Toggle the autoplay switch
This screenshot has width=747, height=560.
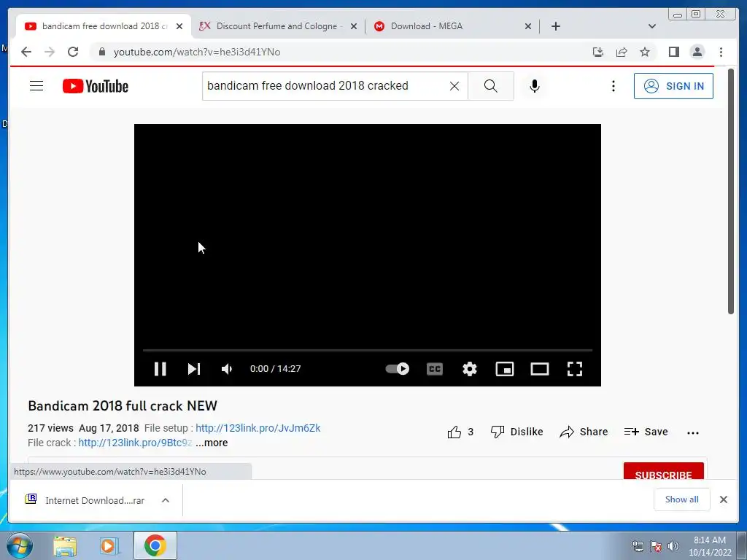(x=398, y=368)
